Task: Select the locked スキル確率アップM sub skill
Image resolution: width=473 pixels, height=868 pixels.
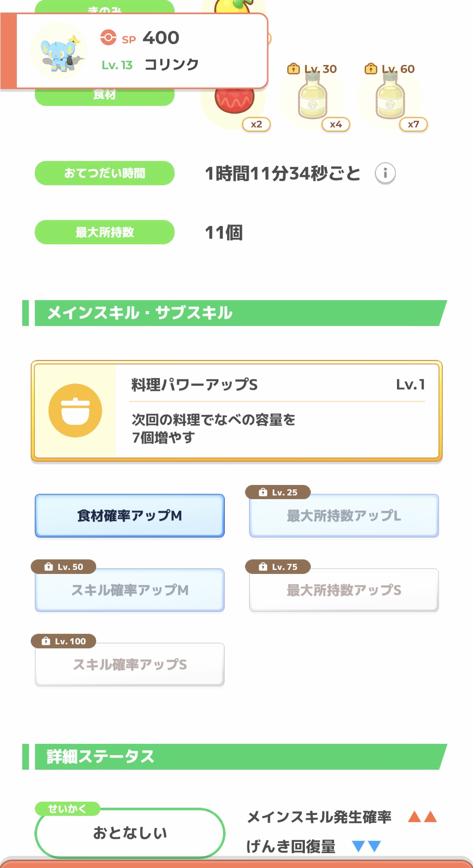Action: (129, 590)
